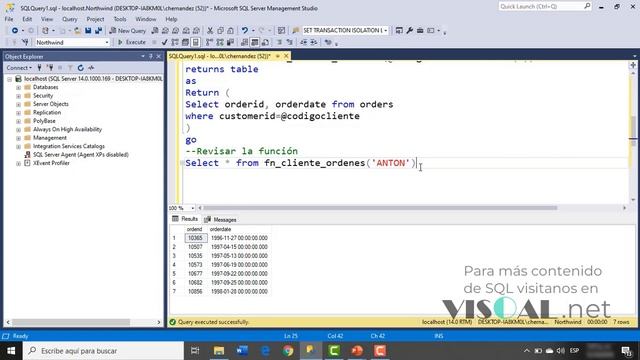Select Results to Grid option
Screen dimensions: 640x360
(x=255, y=42)
